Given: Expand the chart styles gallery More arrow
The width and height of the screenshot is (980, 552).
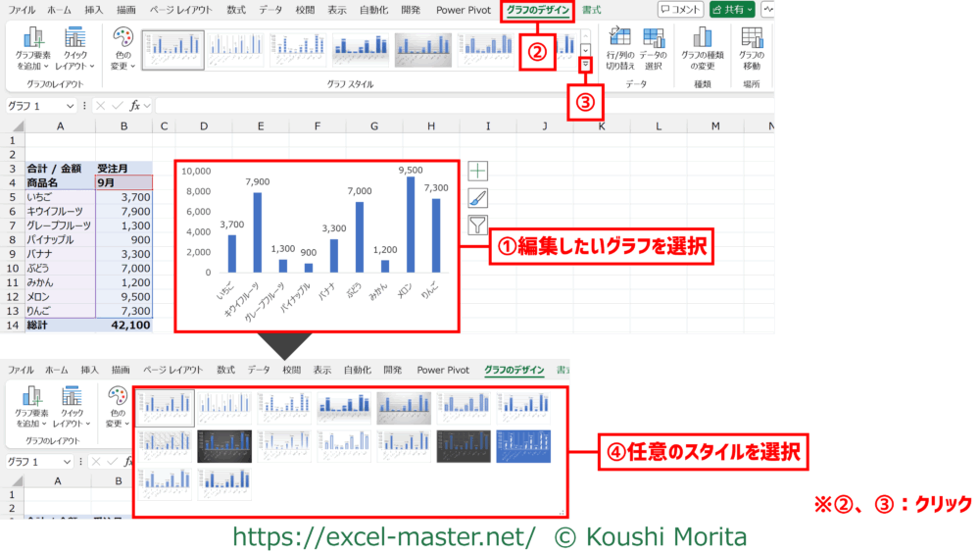Looking at the screenshot, I should pos(586,65).
